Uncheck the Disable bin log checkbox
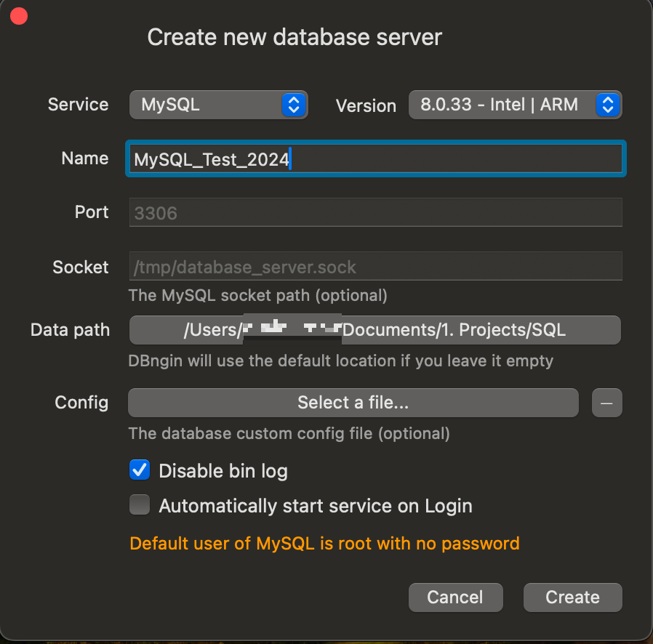The width and height of the screenshot is (653, 644). pyautogui.click(x=140, y=470)
